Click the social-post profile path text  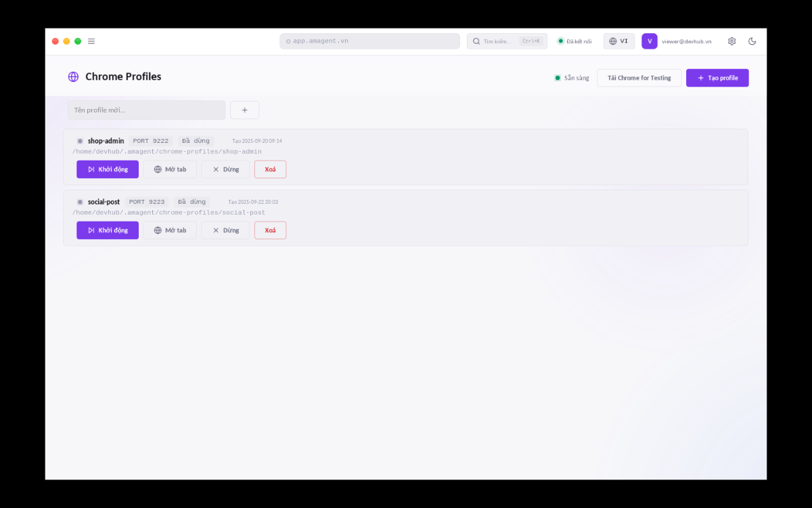point(168,213)
